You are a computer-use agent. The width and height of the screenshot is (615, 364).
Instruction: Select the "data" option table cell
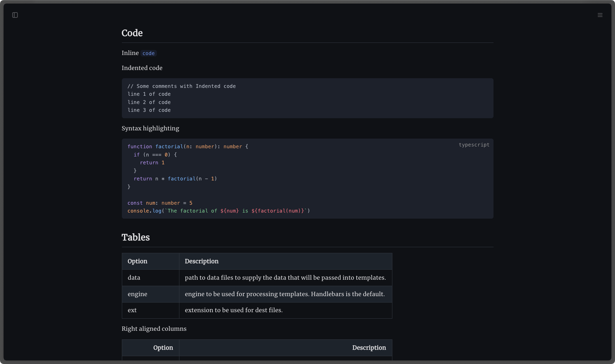point(134,278)
